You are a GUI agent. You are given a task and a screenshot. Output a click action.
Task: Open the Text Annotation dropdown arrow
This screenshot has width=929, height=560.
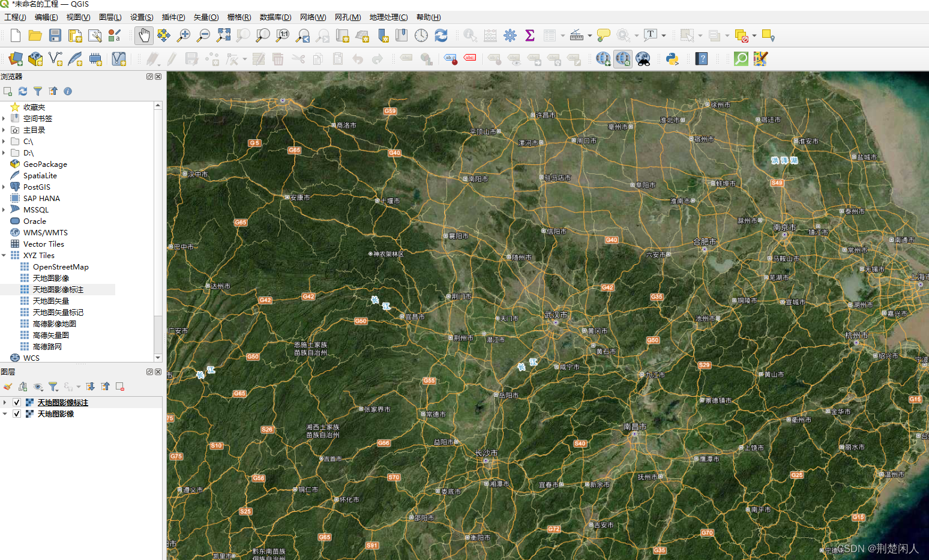tap(664, 36)
